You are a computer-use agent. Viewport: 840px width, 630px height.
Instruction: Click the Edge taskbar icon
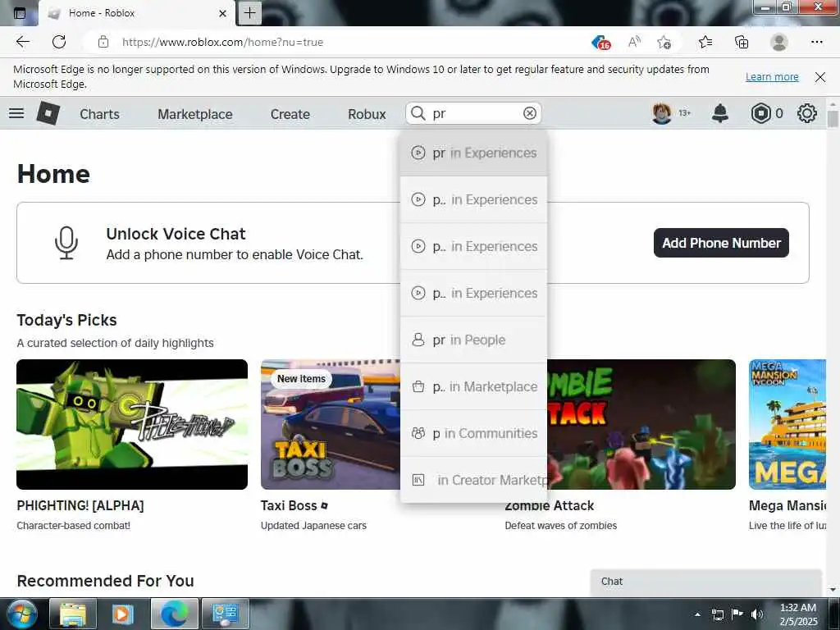[174, 614]
